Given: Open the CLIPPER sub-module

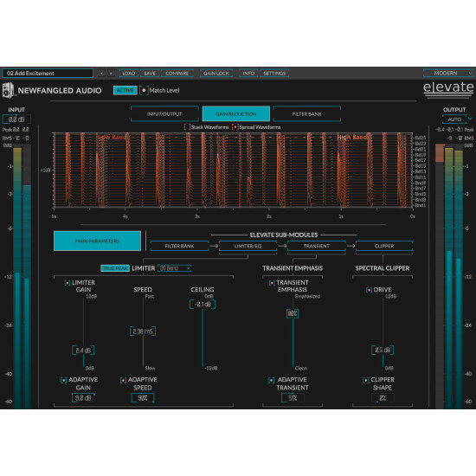Looking at the screenshot, I should click(x=384, y=246).
